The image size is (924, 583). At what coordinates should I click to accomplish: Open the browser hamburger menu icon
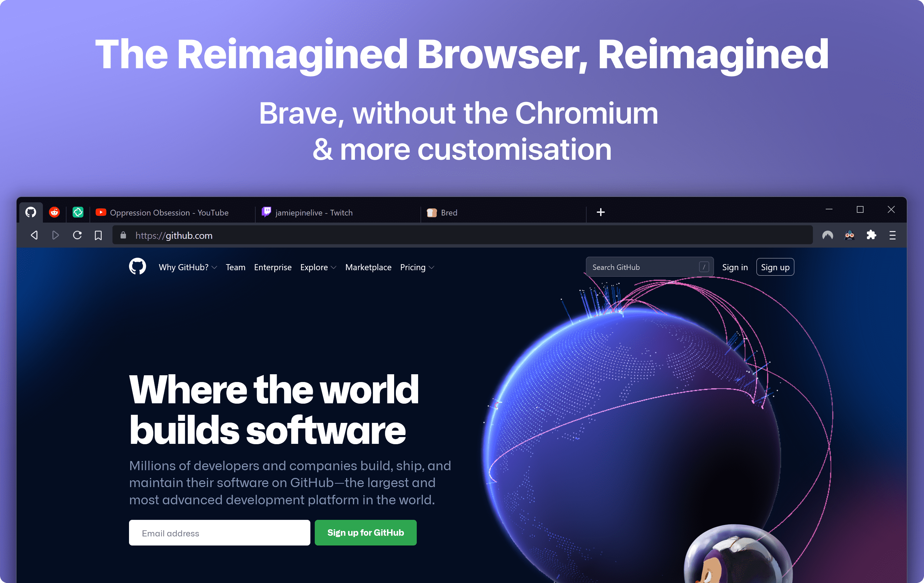tap(894, 235)
